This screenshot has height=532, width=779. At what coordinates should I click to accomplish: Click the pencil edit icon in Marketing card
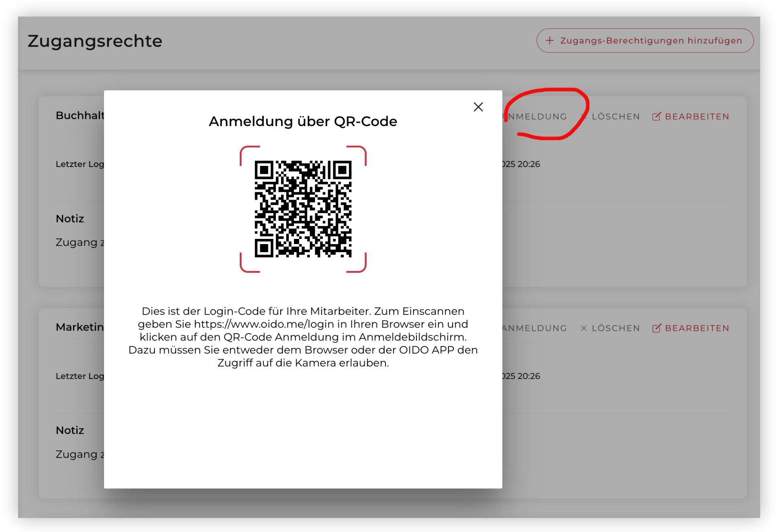pos(656,328)
